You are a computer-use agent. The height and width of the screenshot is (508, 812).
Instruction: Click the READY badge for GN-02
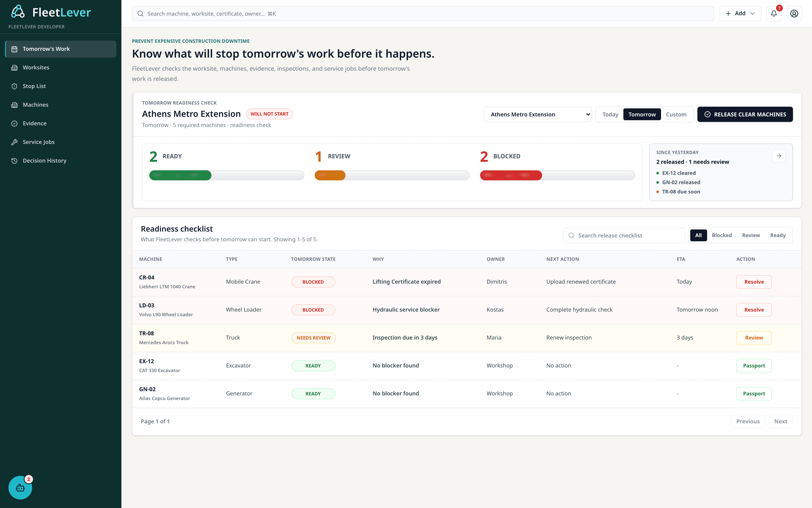(313, 393)
